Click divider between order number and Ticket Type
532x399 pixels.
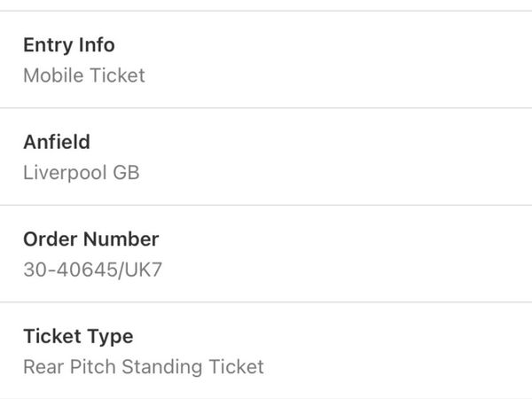[x=266, y=302]
